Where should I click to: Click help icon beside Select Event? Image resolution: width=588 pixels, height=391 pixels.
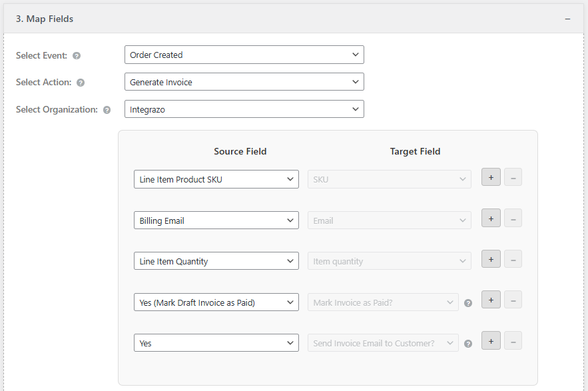[x=77, y=56]
